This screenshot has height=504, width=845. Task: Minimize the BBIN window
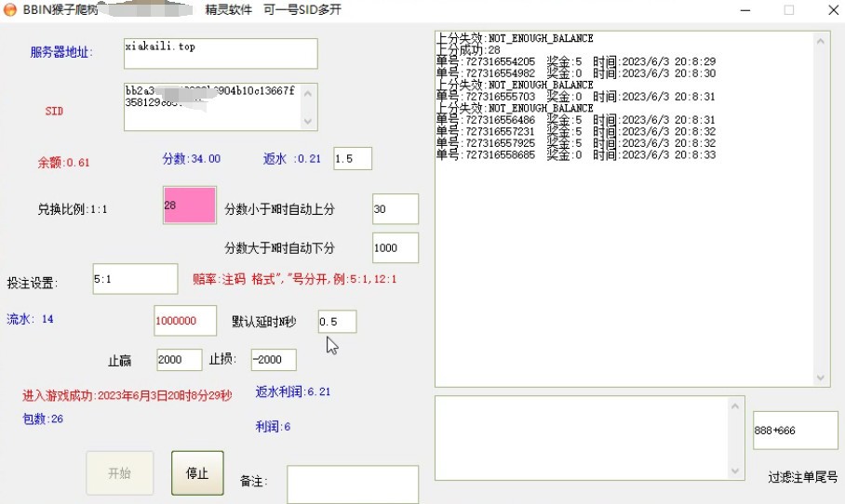[745, 10]
